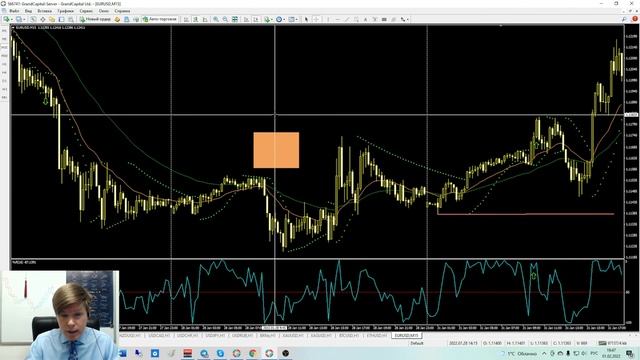Switch chart to candlesticks type
The height and width of the screenshot is (360, 640).
(196, 19)
